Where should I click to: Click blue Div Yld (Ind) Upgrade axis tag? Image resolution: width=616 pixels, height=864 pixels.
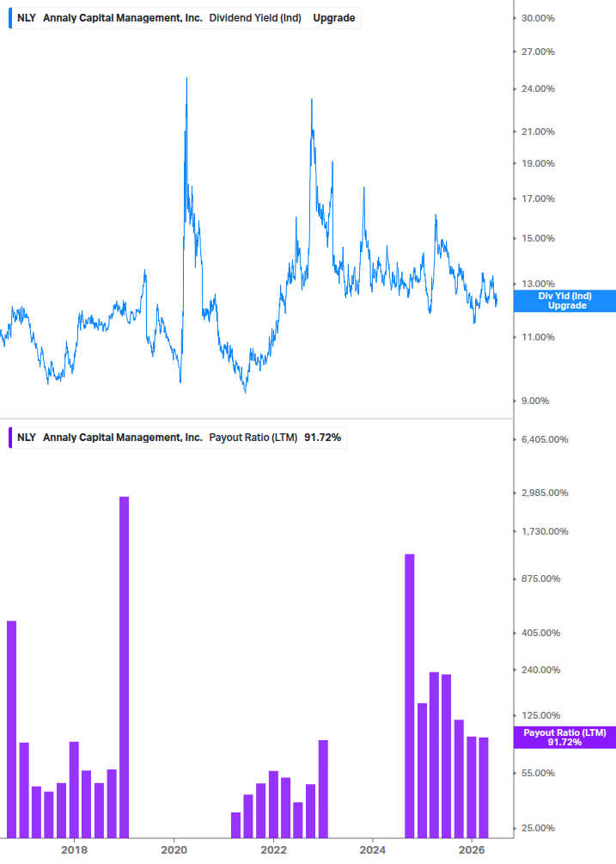pos(564,301)
